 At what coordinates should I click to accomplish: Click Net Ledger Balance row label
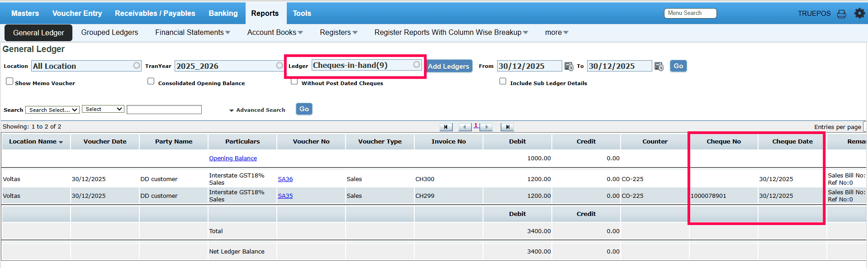[237, 252]
